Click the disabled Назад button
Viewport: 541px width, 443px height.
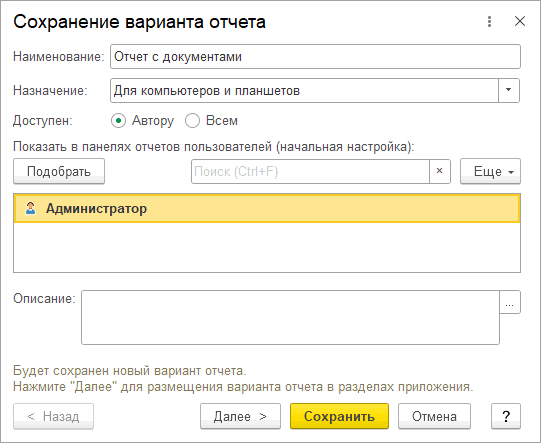tap(53, 416)
